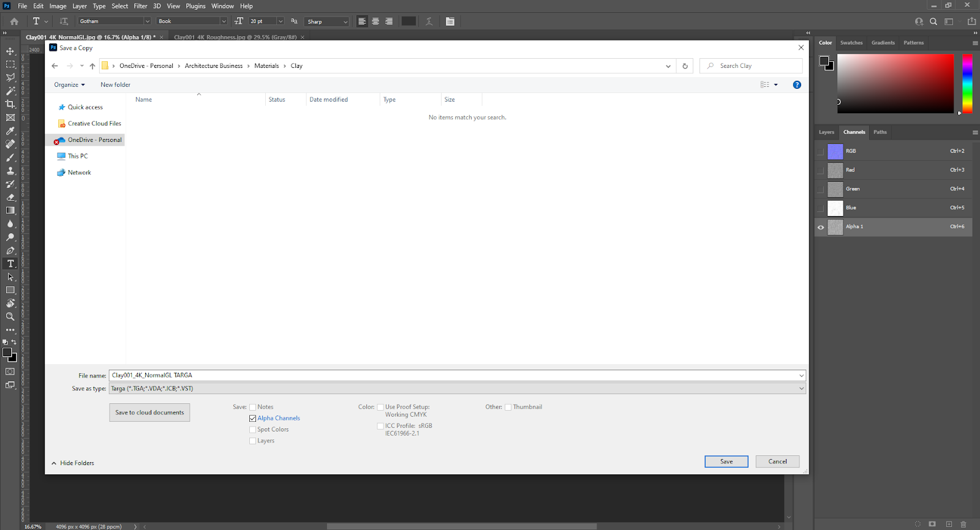The height and width of the screenshot is (530, 980).
Task: Uncheck the Alpha Channels checkbox
Action: coord(252,419)
